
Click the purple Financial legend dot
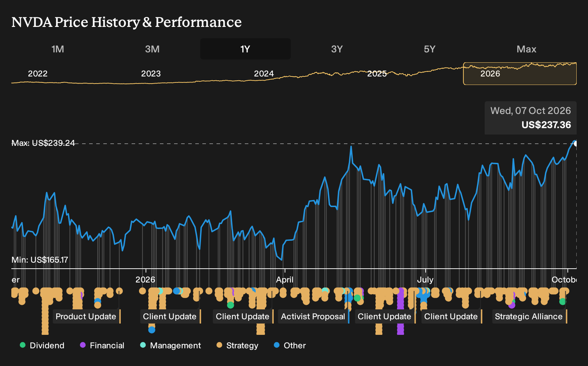(83, 345)
